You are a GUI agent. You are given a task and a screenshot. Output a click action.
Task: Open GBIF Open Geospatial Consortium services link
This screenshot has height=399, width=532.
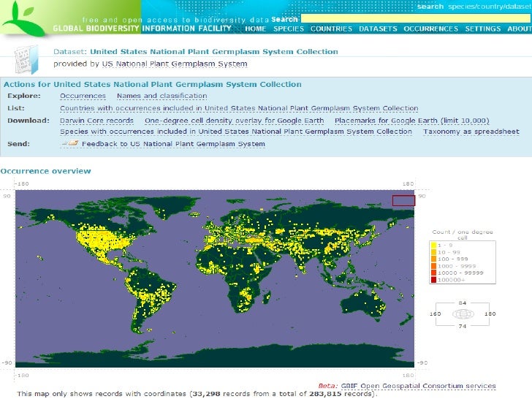coord(418,386)
